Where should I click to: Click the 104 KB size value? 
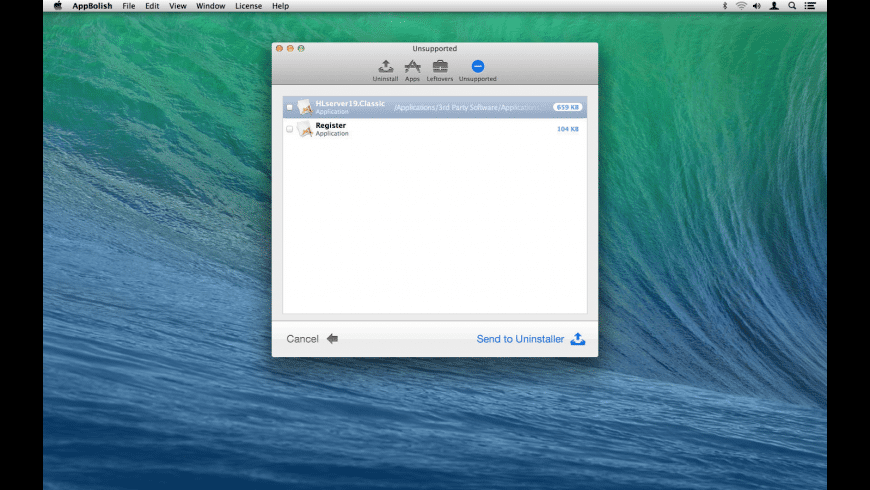568,129
